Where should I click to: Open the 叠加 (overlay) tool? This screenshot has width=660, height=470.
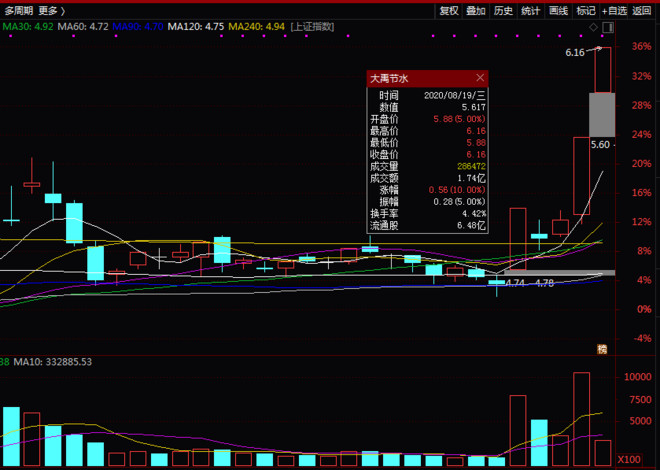[476, 11]
